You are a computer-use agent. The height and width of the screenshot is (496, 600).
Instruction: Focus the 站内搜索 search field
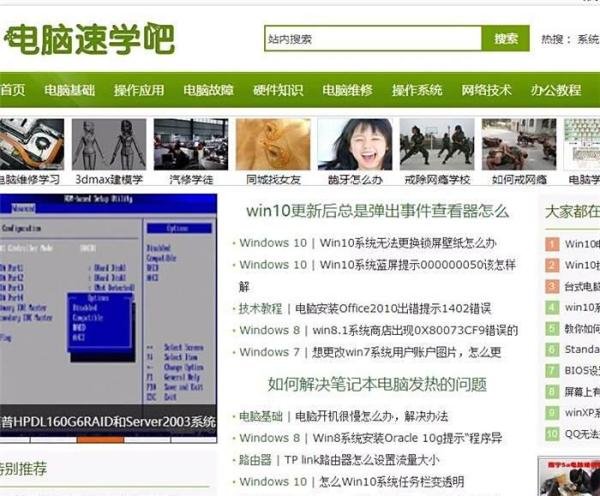click(373, 38)
